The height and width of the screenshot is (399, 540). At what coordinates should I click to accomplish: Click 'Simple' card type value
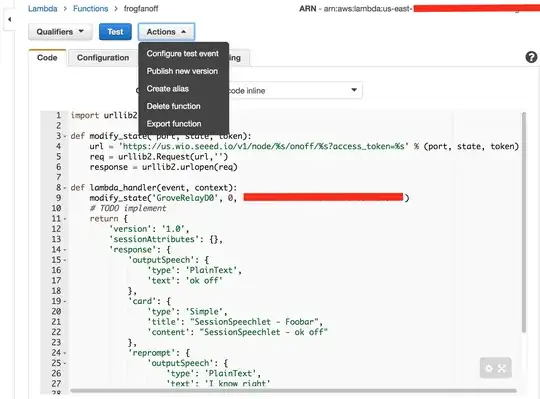(x=204, y=312)
